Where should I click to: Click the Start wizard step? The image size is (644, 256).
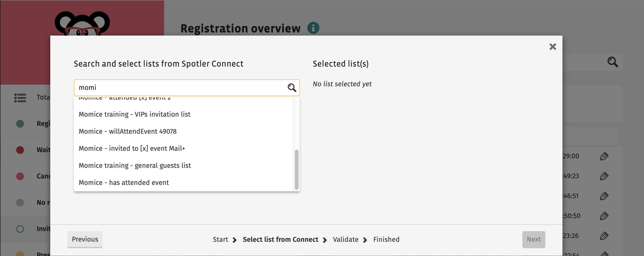(220, 239)
